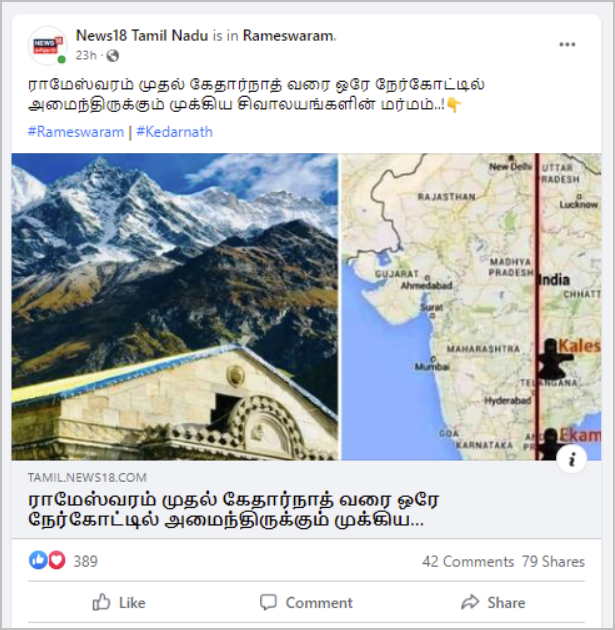Open the #Kedarnath hashtag
This screenshot has height=630, width=615.
[x=174, y=132]
